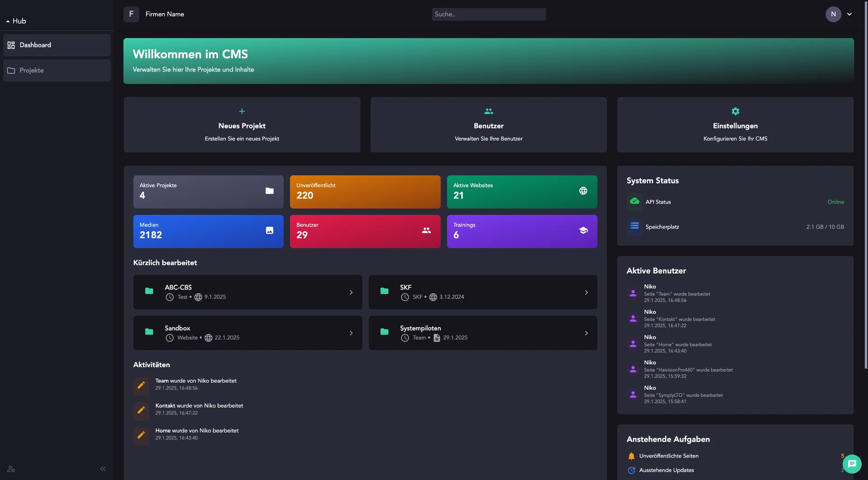This screenshot has width=868, height=480.
Task: Open the Benutzer quick action card
Action: [x=489, y=125]
